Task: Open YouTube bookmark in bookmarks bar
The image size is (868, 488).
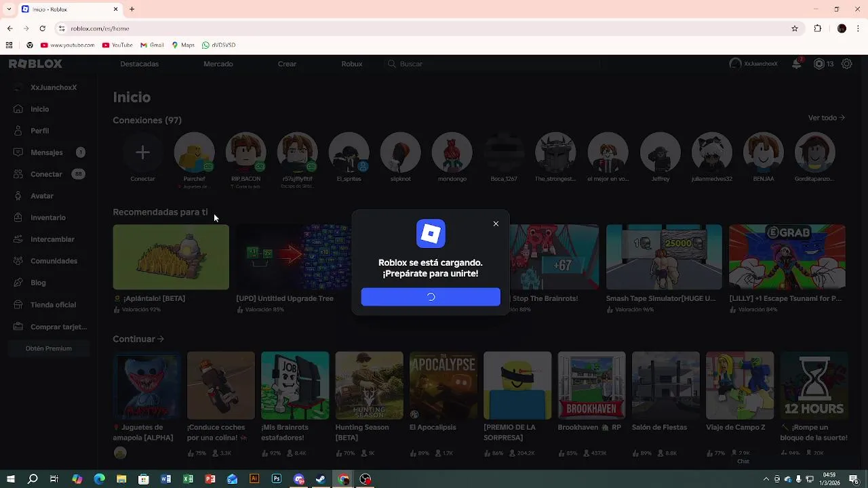Action: click(x=117, y=45)
